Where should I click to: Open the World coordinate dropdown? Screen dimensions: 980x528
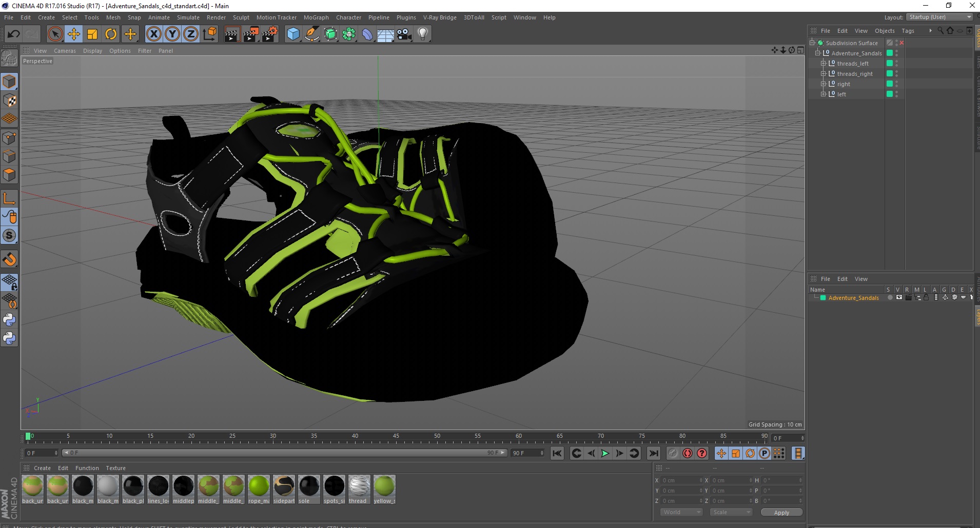coord(681,512)
